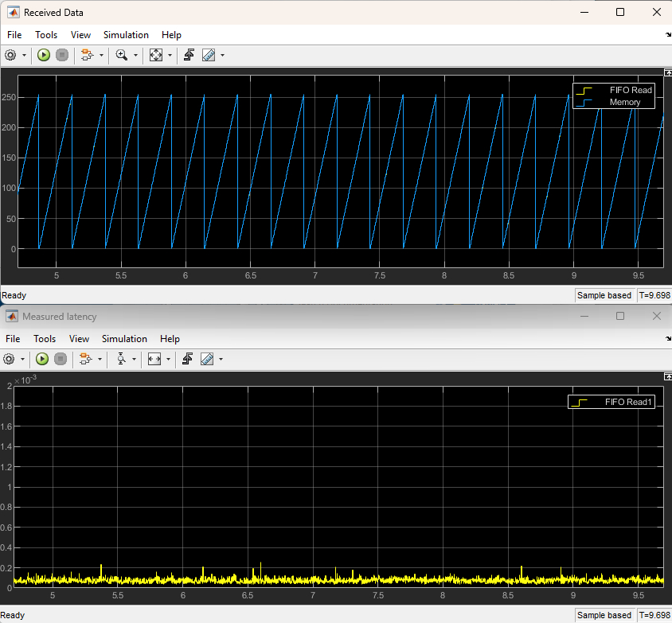This screenshot has height=623, width=672.
Task: Open the Simulation menu in Measured latency window
Action: pos(125,339)
